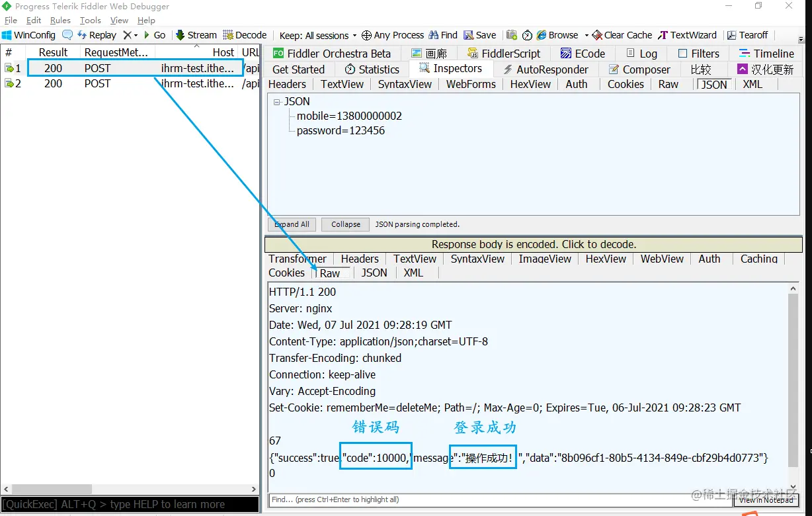
Task: Sort sessions by Result column header
Action: (x=53, y=52)
